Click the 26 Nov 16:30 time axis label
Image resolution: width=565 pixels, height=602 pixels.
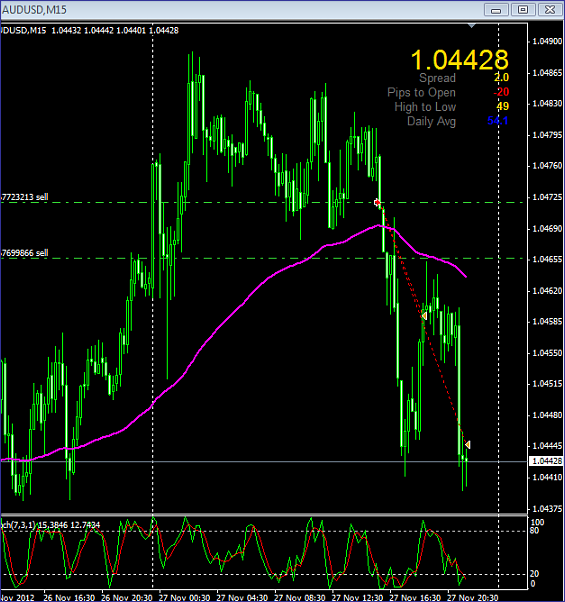(x=69, y=598)
